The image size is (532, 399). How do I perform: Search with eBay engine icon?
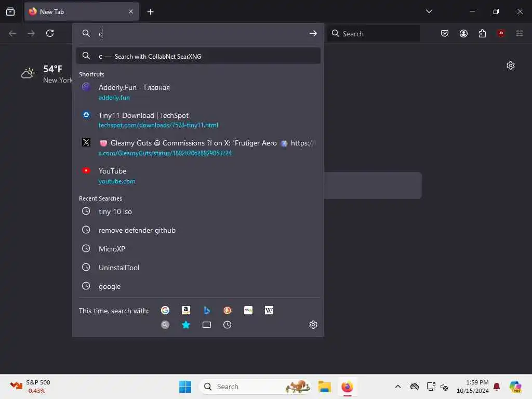coord(248,310)
